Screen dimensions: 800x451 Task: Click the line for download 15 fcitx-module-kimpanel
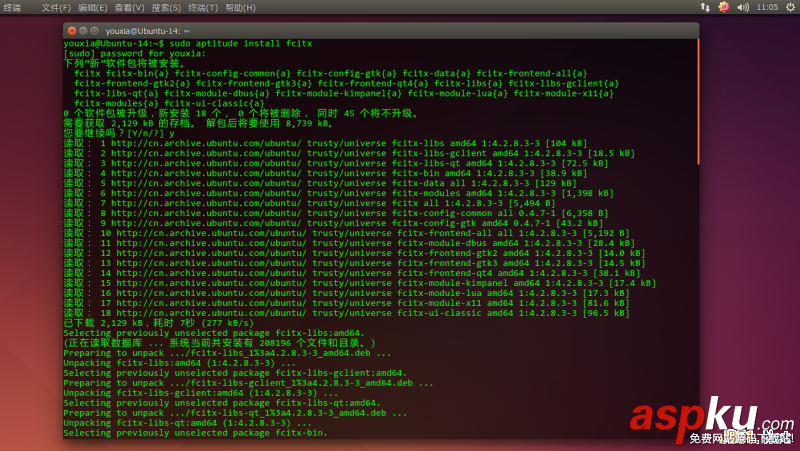click(x=360, y=283)
